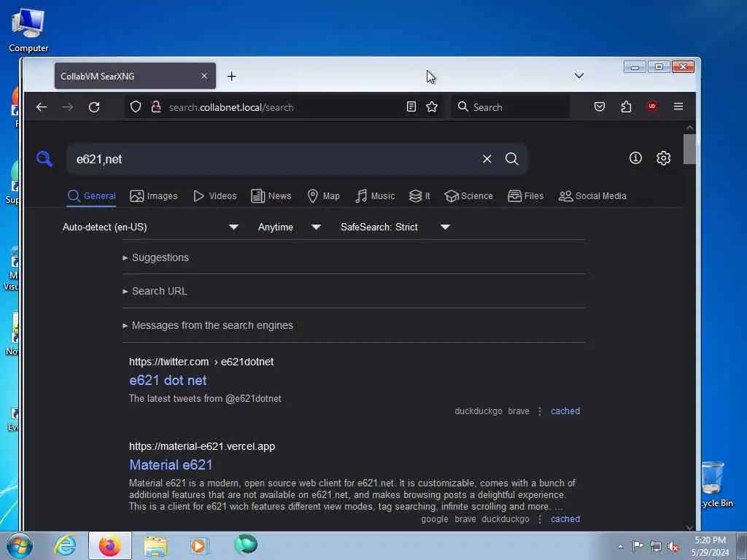Click the Firefox forward arrow
The image size is (747, 560).
pyautogui.click(x=68, y=106)
